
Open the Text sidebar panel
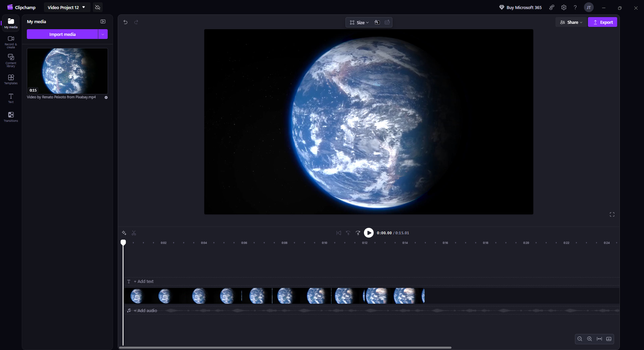(11, 98)
